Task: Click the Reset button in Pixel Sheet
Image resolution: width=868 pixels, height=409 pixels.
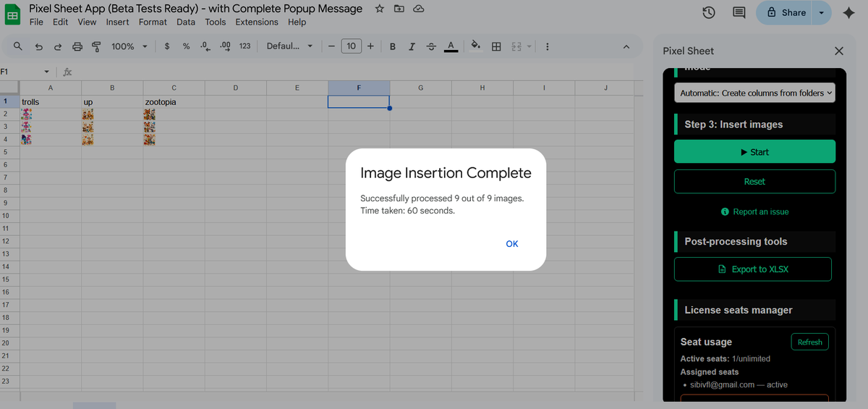Action: click(754, 182)
